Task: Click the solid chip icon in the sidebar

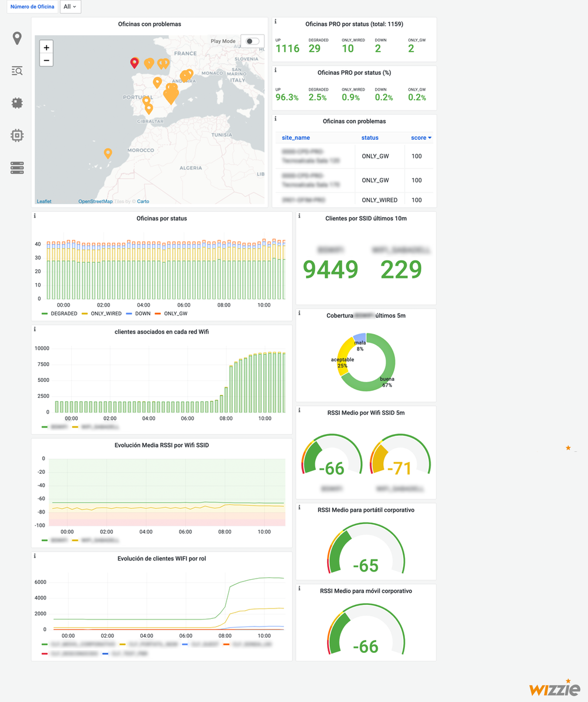Action: click(x=17, y=102)
